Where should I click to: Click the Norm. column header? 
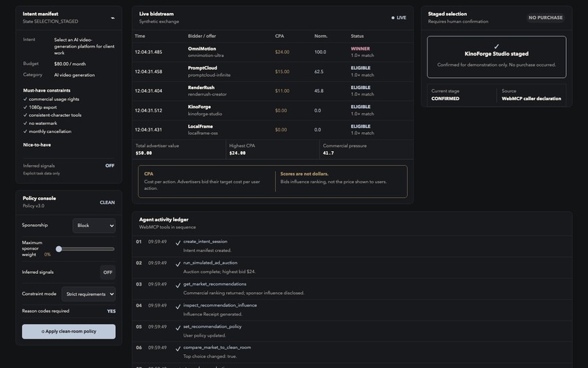320,36
